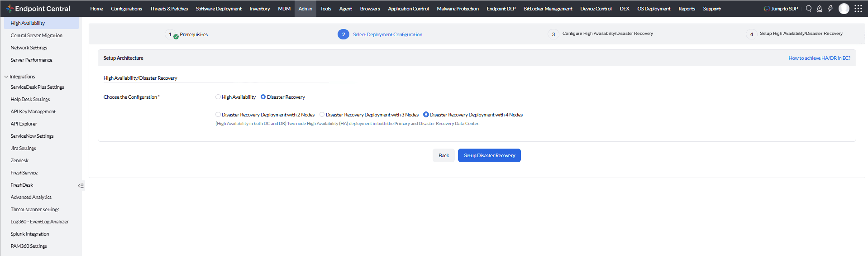Open the user profile avatar
This screenshot has height=256, width=868.
(844, 9)
